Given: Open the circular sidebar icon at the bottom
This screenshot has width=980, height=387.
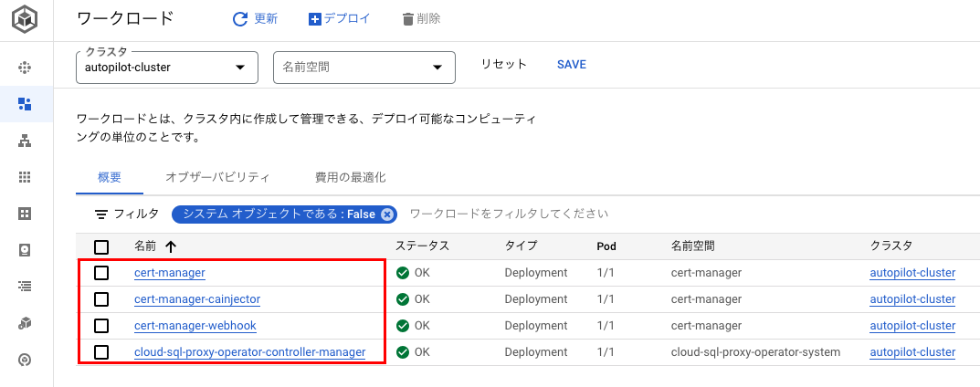Looking at the screenshot, I should (x=25, y=361).
